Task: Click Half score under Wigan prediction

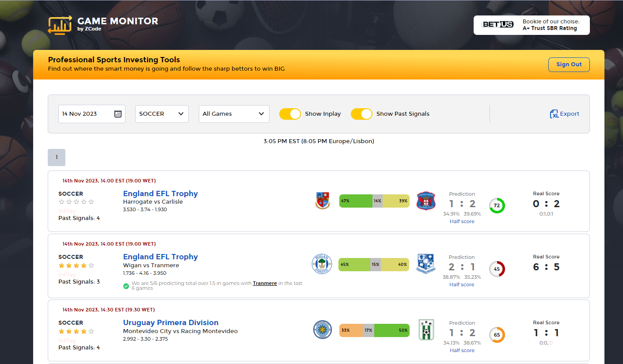Action: pyautogui.click(x=462, y=284)
